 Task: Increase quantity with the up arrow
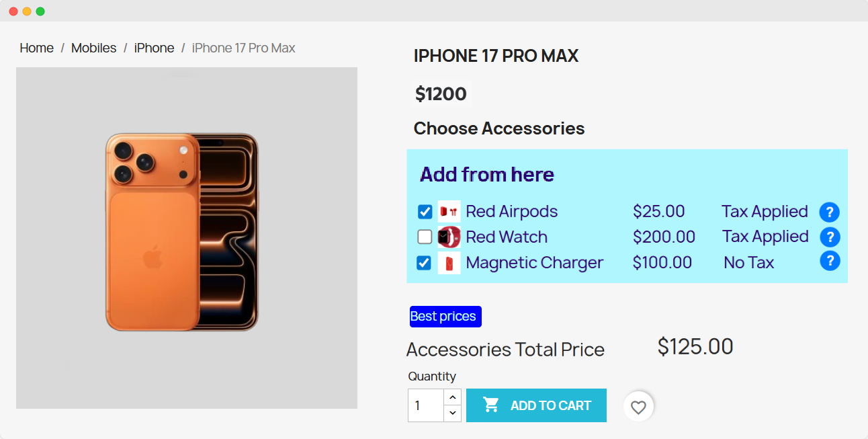coord(453,397)
